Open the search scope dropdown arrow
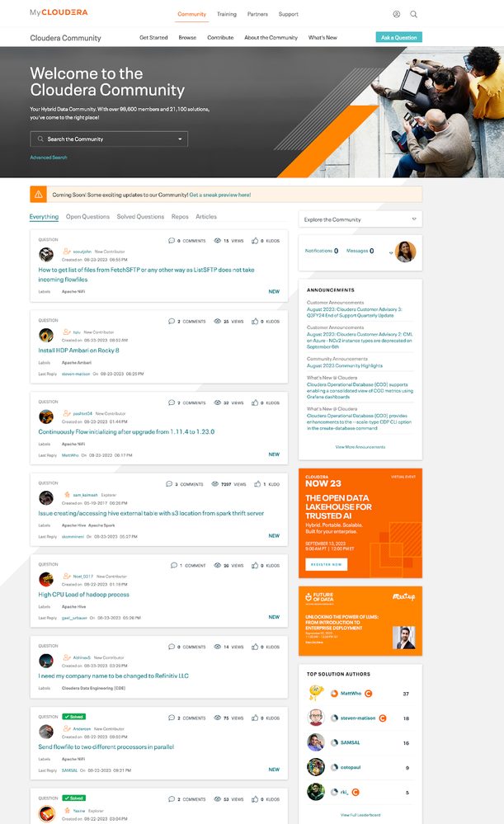Viewport: 504px width, 824px height. pyautogui.click(x=180, y=139)
